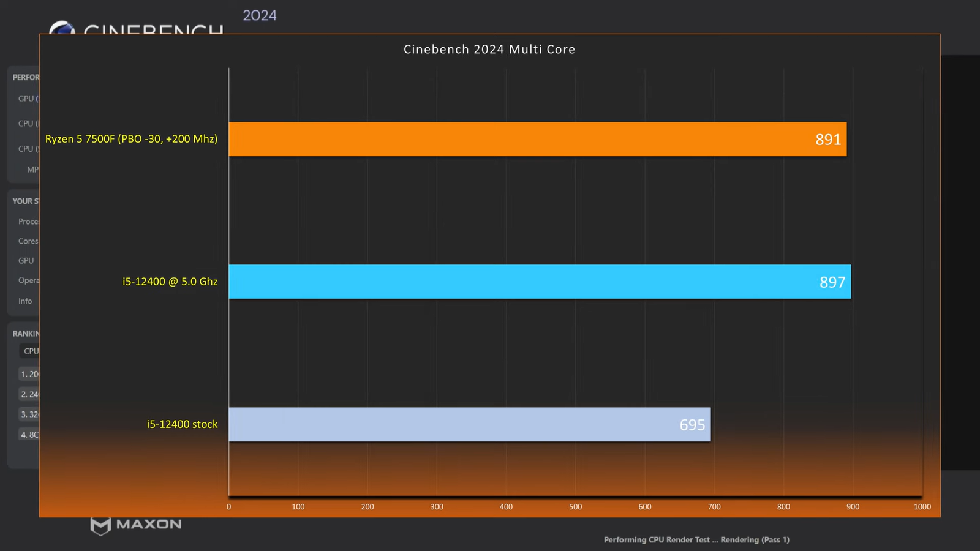The height and width of the screenshot is (551, 980).
Task: Pick the fourth ranking entry starting with 4.
Action: click(29, 435)
